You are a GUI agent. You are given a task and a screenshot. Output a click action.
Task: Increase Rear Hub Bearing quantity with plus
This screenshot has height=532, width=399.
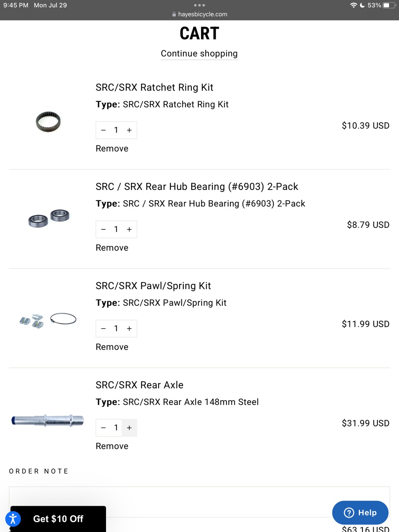click(x=129, y=229)
